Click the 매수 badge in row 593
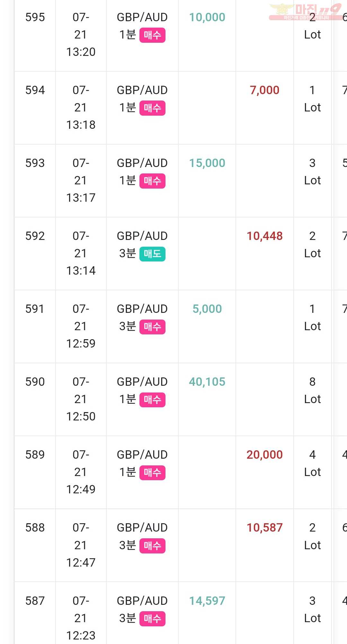Viewport: 347px width, 644px height. [152, 181]
